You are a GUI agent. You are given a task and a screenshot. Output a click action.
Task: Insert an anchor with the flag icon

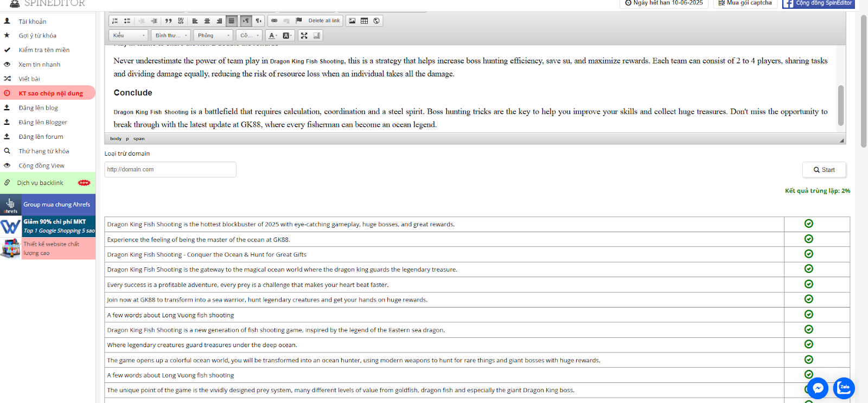298,21
